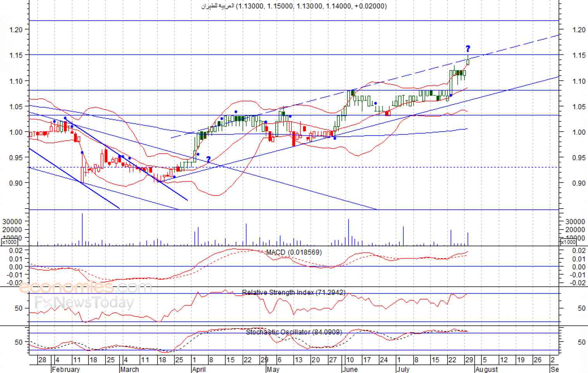Click the date label 19 in August
Viewport: 588px width, 373px height.
click(520, 360)
